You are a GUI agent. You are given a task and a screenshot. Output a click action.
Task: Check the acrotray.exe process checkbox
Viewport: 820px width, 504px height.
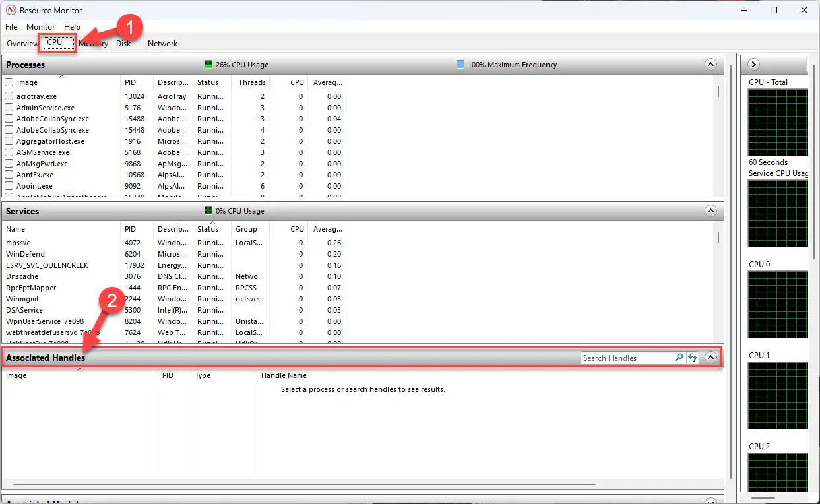(9, 96)
